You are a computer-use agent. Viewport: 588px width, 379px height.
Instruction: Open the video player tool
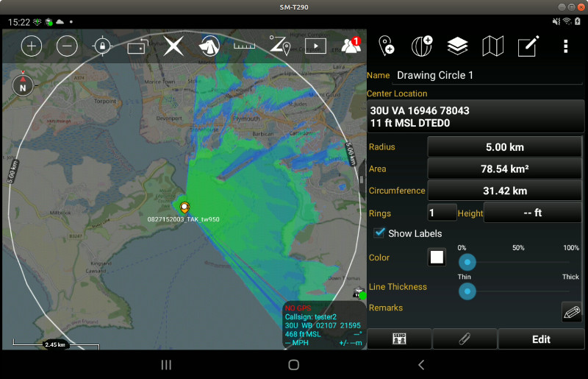point(315,46)
